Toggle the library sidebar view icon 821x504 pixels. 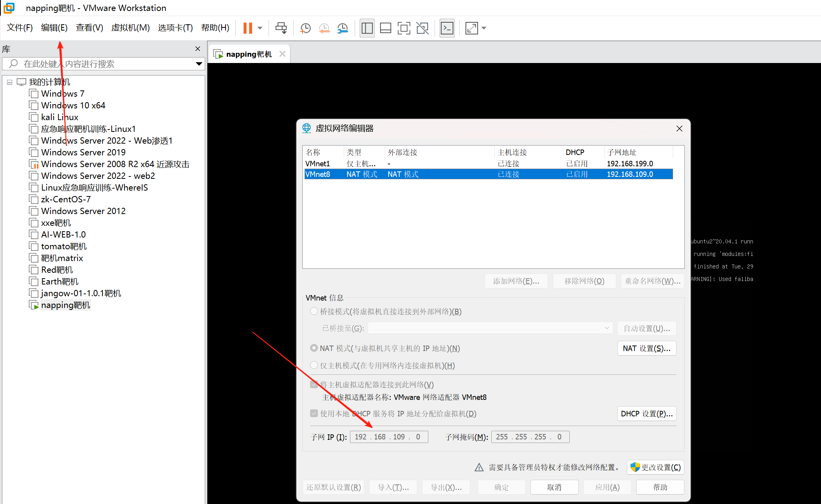pos(367,28)
